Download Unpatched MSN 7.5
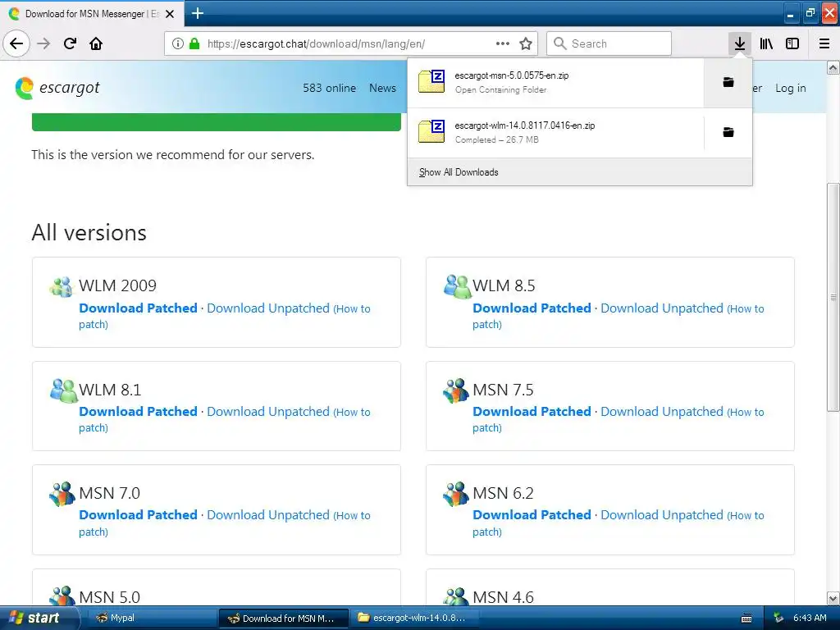Screen dimensions: 840x630 662,412
